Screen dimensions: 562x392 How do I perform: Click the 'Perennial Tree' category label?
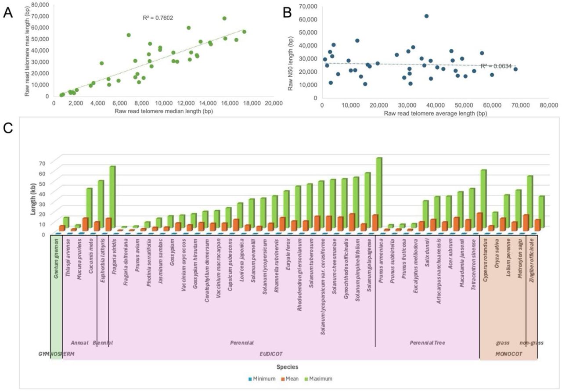[x=427, y=342]
